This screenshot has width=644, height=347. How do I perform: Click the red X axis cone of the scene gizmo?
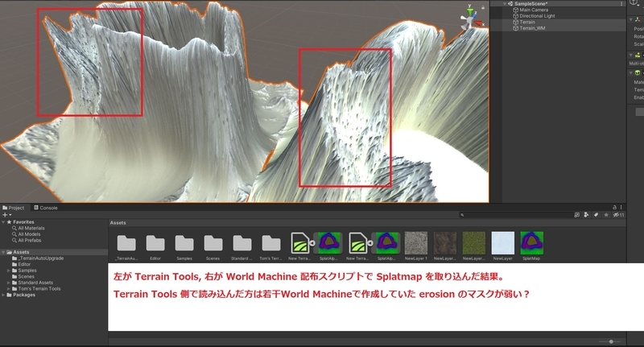point(479,23)
